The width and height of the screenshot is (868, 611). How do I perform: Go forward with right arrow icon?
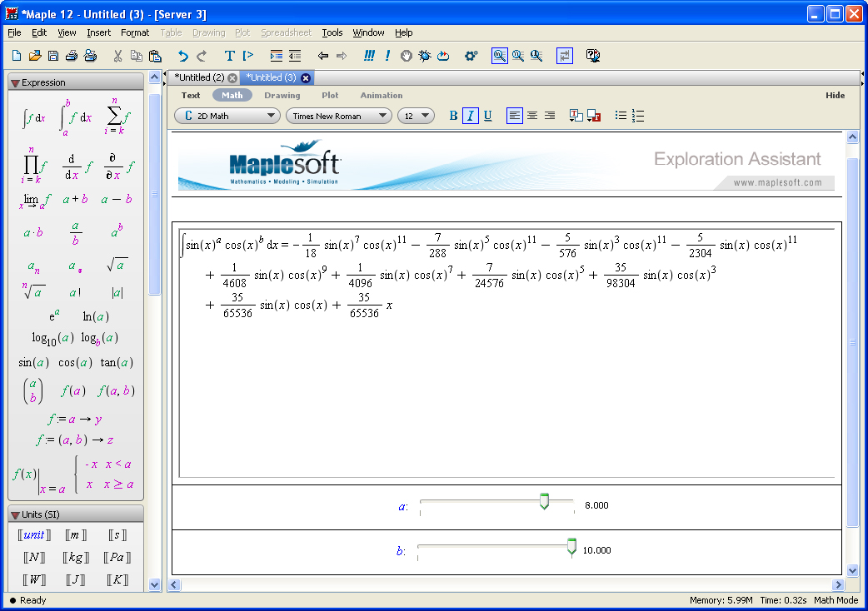342,55
